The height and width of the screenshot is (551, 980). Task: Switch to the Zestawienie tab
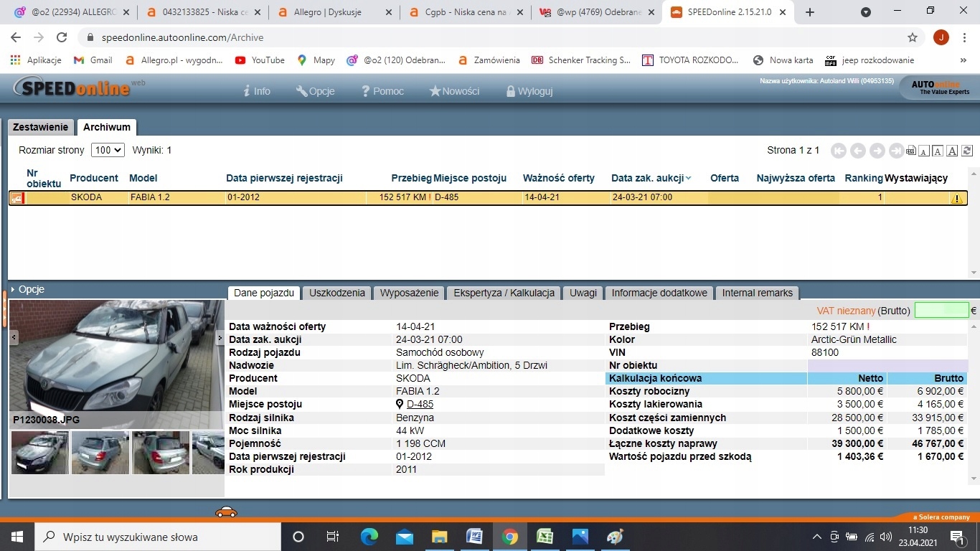point(40,127)
